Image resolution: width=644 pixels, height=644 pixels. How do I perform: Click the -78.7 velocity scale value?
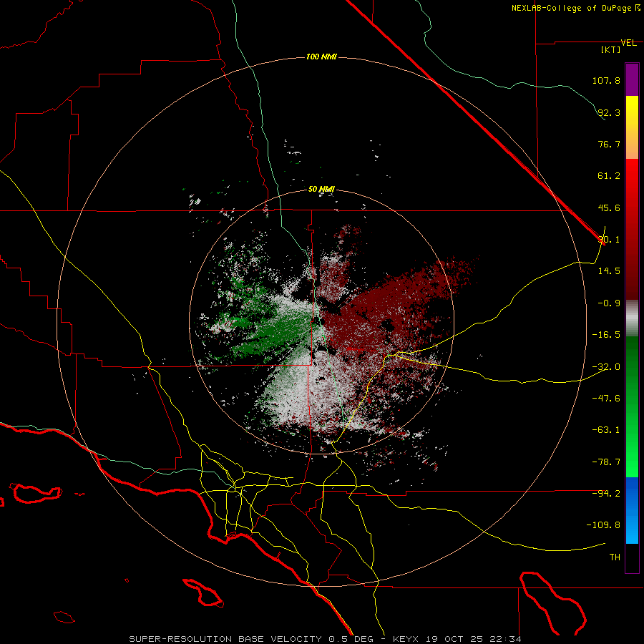click(x=606, y=462)
